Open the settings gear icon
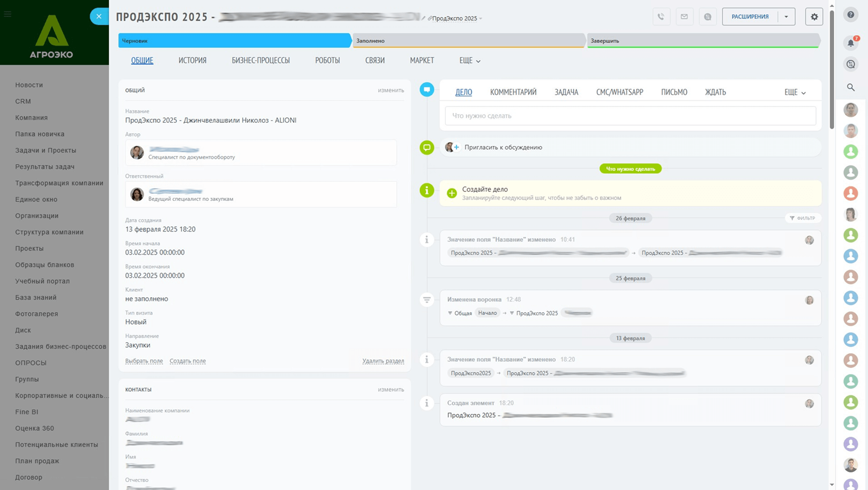The height and width of the screenshot is (490, 868). tap(814, 16)
